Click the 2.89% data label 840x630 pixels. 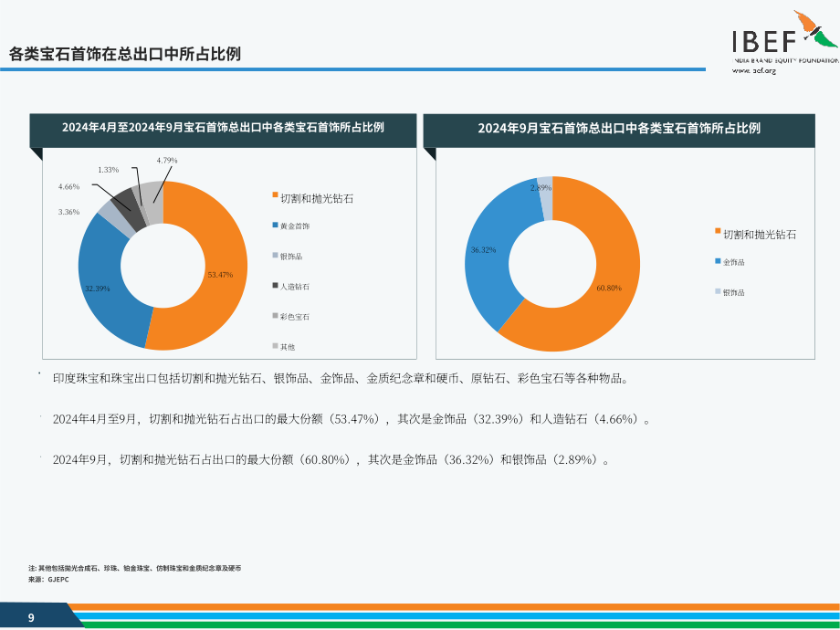541,188
